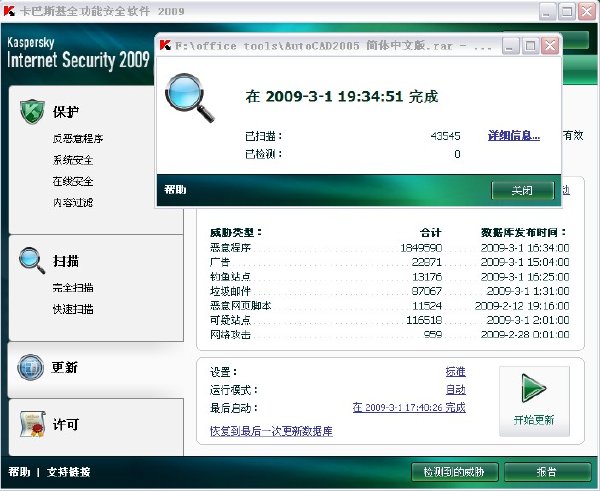Minimize the scan result dialog
The image size is (600, 491).
tap(510, 46)
